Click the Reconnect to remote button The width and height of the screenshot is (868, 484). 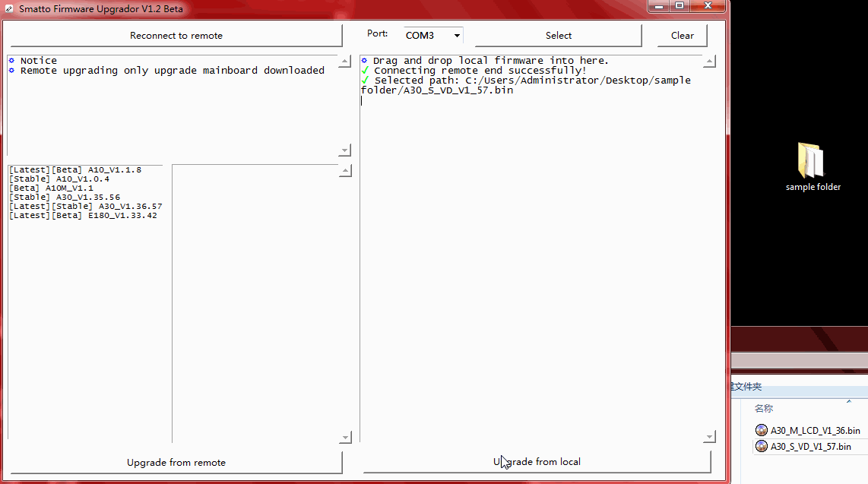[x=176, y=36]
